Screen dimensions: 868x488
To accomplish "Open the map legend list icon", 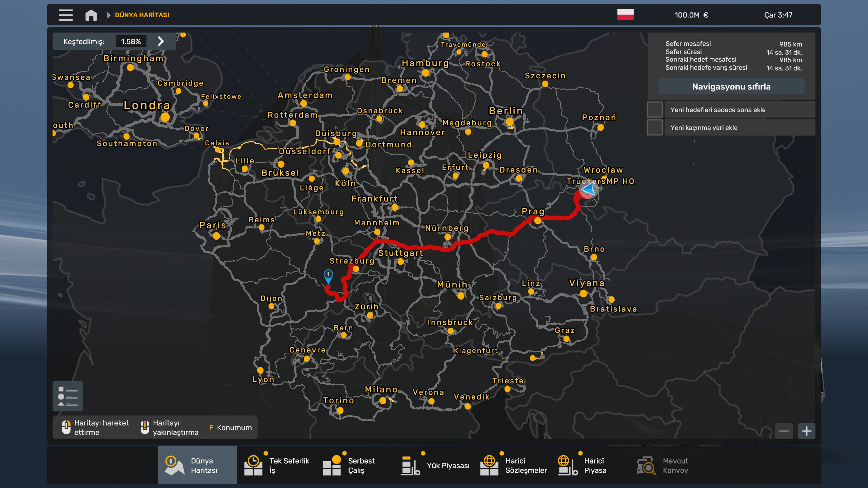I will tap(68, 396).
